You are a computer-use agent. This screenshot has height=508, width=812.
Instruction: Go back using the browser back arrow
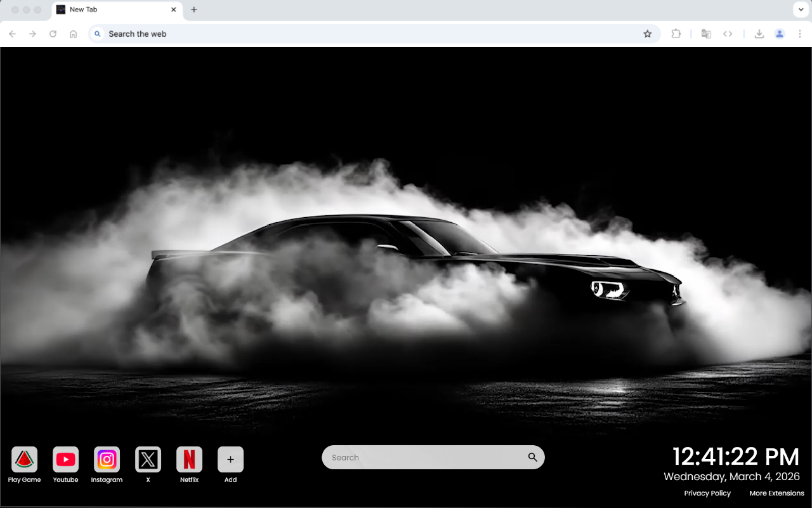13,34
